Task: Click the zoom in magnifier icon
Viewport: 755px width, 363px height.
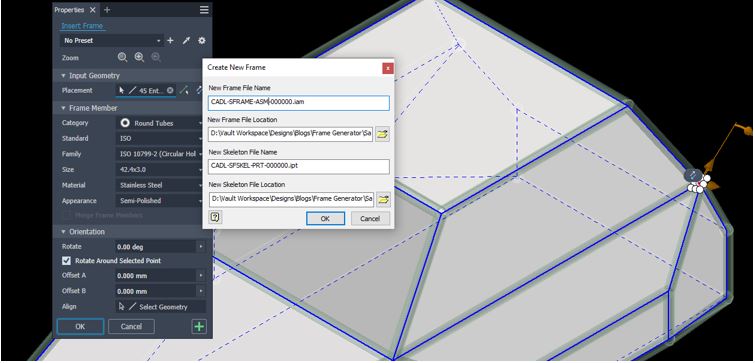Action: (139, 57)
